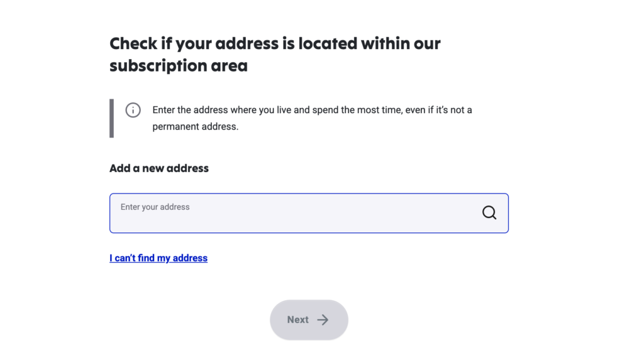Click "subscription area" in the heading
The height and width of the screenshot is (360, 644).
coord(179,65)
